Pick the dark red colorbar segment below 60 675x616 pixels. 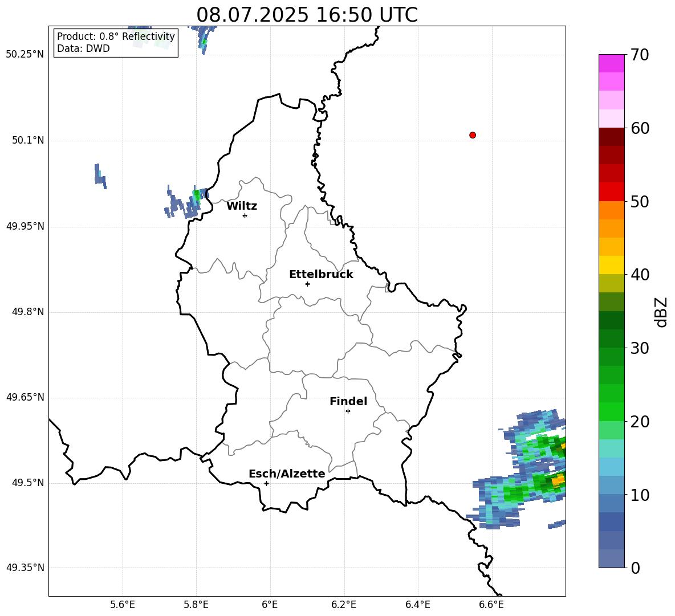point(612,137)
